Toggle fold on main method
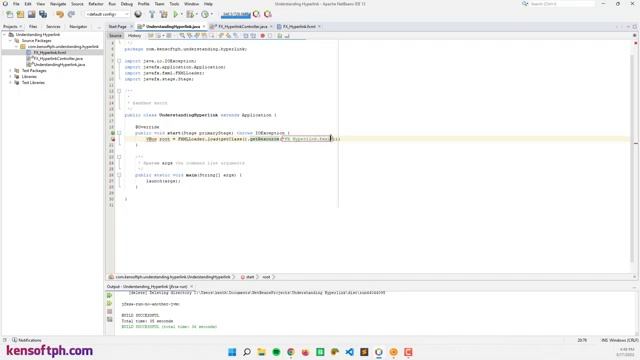Viewport: 640px width, 360px height. (x=119, y=175)
